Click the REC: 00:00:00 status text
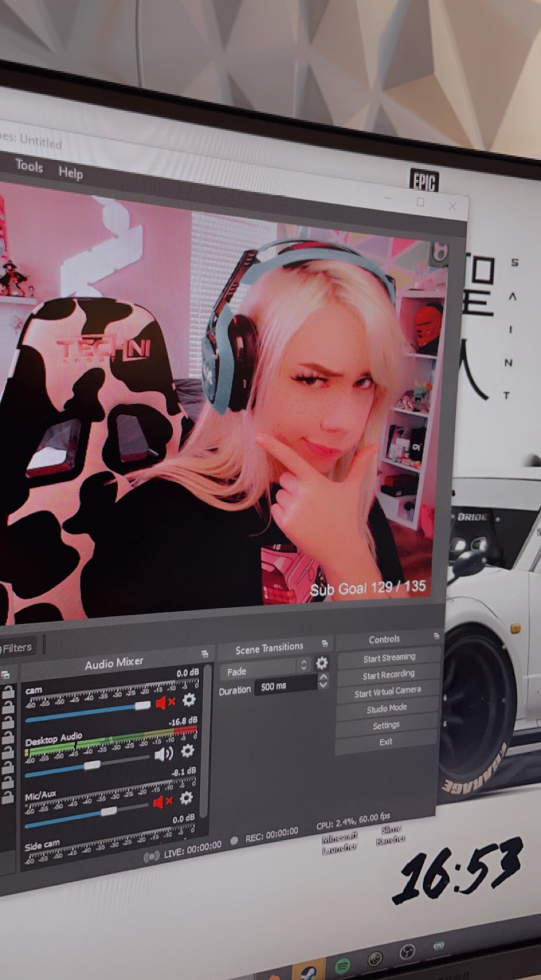Screen dimensions: 541x980 [271, 835]
